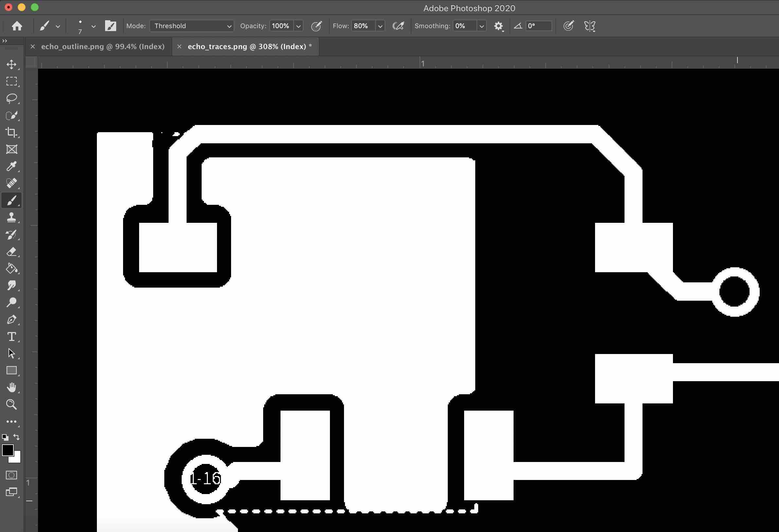Select the Spot Healing Brush tool
The width and height of the screenshot is (779, 532).
(x=12, y=183)
